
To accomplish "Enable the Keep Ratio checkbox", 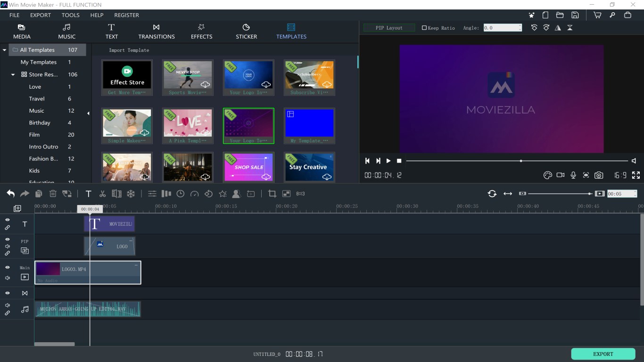I will pos(424,27).
